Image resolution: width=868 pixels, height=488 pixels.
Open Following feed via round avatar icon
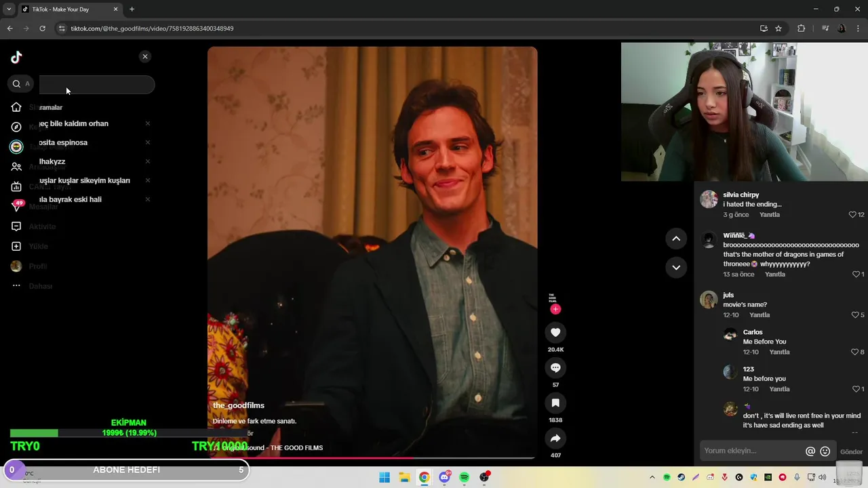16,146
